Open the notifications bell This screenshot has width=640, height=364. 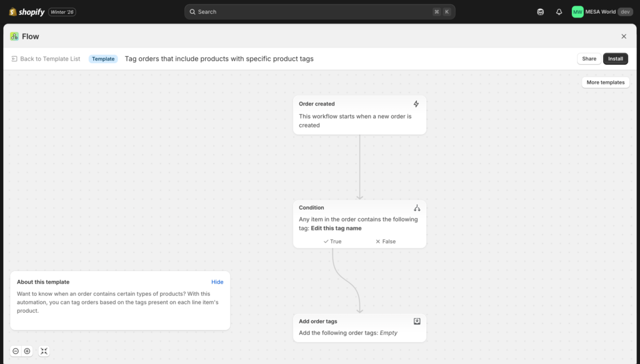[x=559, y=11]
